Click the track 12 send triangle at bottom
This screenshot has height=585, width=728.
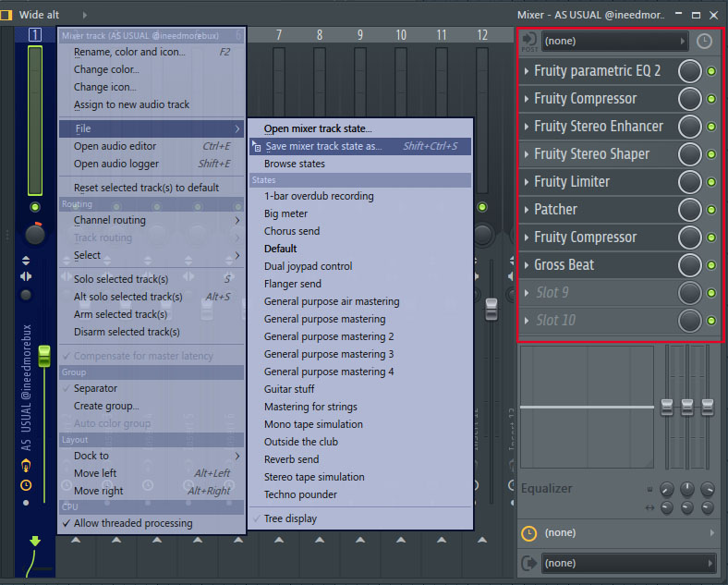(482, 540)
